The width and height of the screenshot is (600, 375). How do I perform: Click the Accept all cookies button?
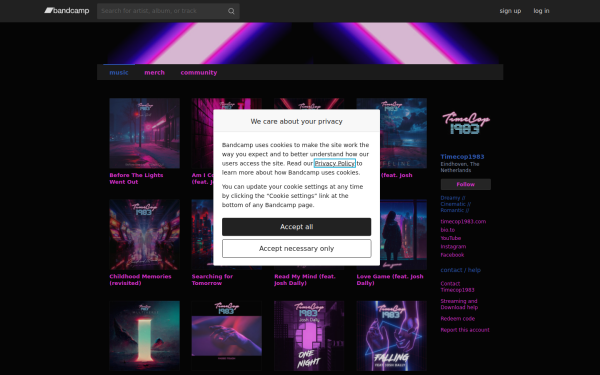click(297, 227)
